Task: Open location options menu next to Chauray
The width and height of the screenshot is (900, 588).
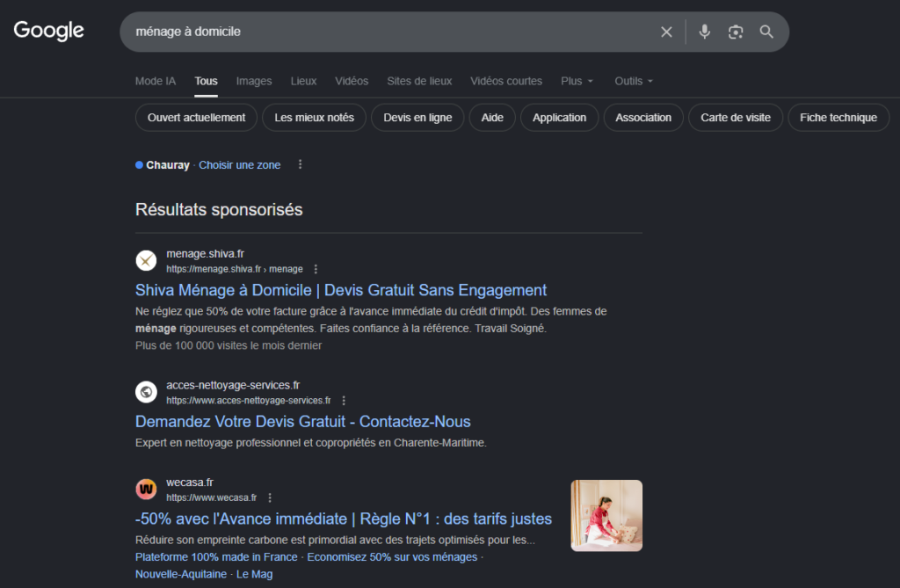Action: click(x=301, y=165)
